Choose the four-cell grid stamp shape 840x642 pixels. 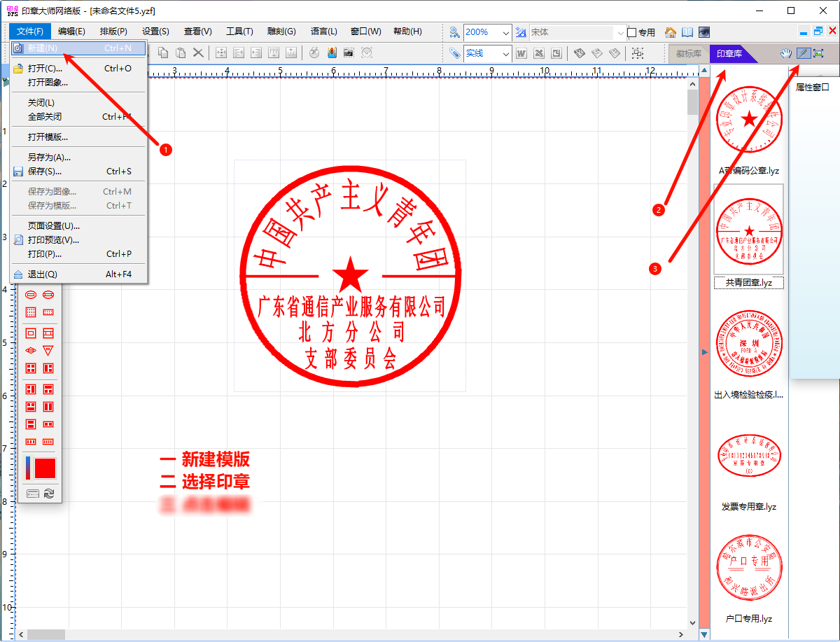click(x=31, y=368)
